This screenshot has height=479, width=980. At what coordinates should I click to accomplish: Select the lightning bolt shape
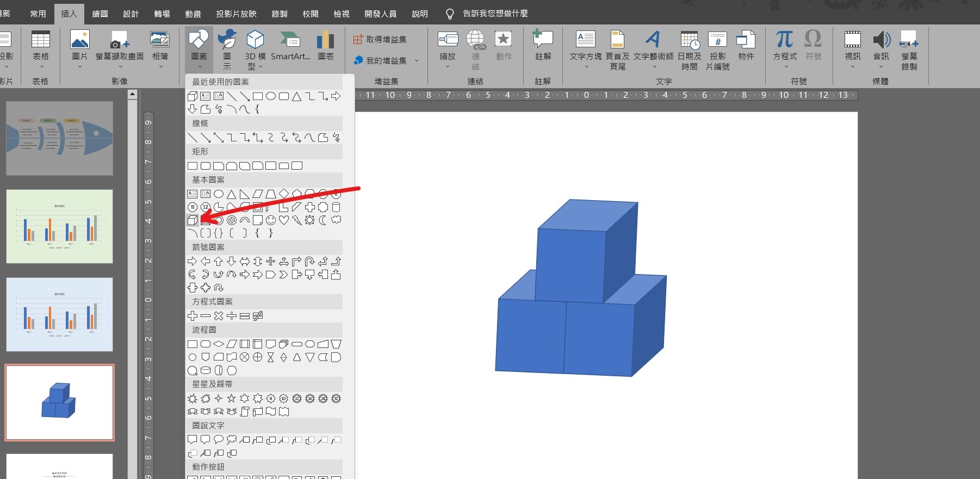point(297,220)
